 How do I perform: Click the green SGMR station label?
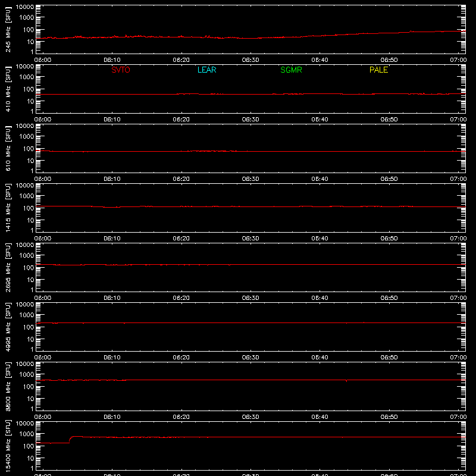click(291, 70)
